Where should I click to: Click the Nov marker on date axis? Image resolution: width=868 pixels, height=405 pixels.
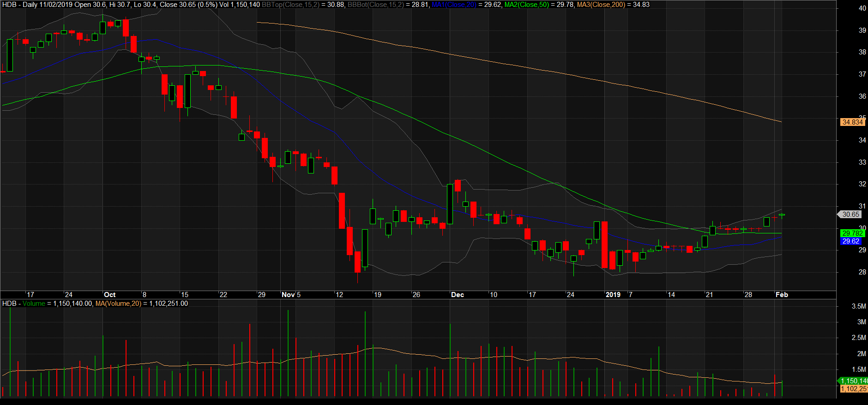288,295
